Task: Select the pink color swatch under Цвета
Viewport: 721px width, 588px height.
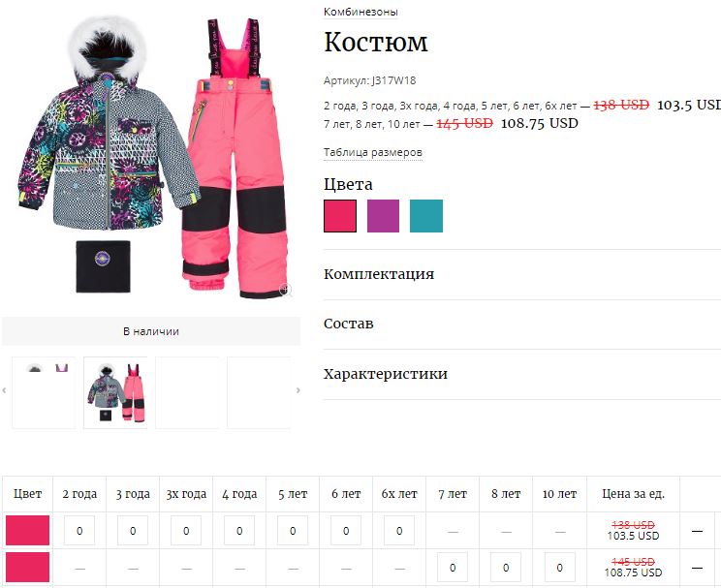Action: [340, 216]
